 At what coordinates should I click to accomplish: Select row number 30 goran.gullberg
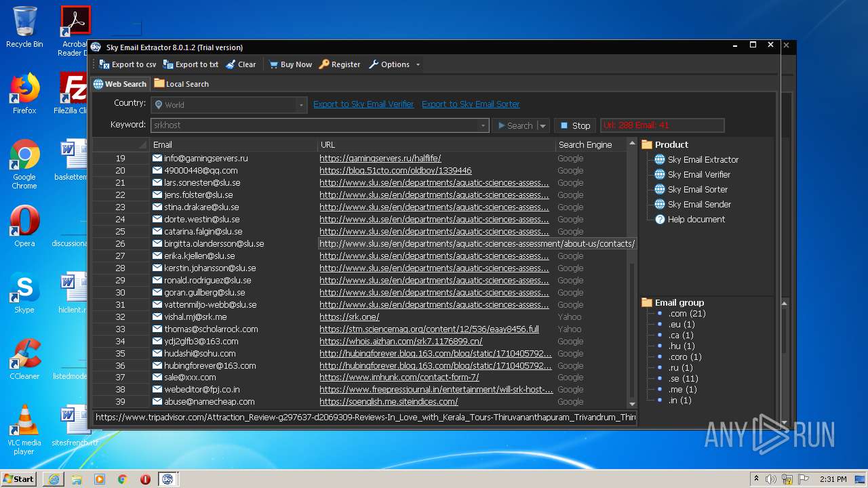[x=120, y=293]
